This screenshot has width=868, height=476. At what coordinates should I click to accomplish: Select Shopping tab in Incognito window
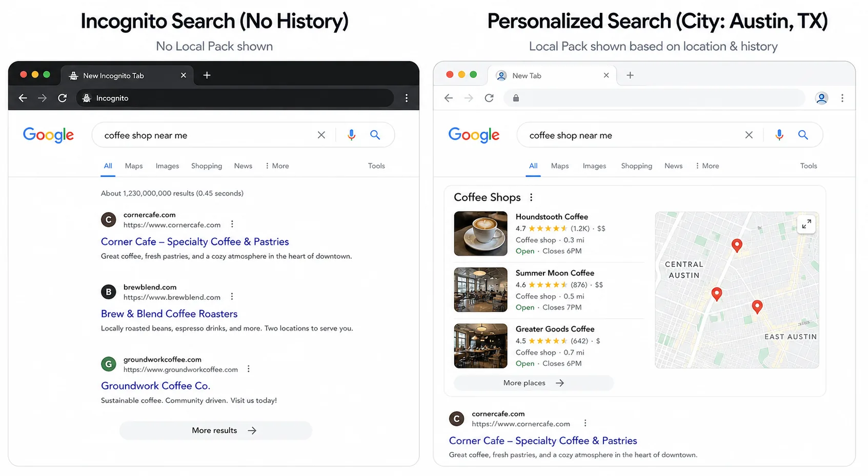pyautogui.click(x=207, y=165)
